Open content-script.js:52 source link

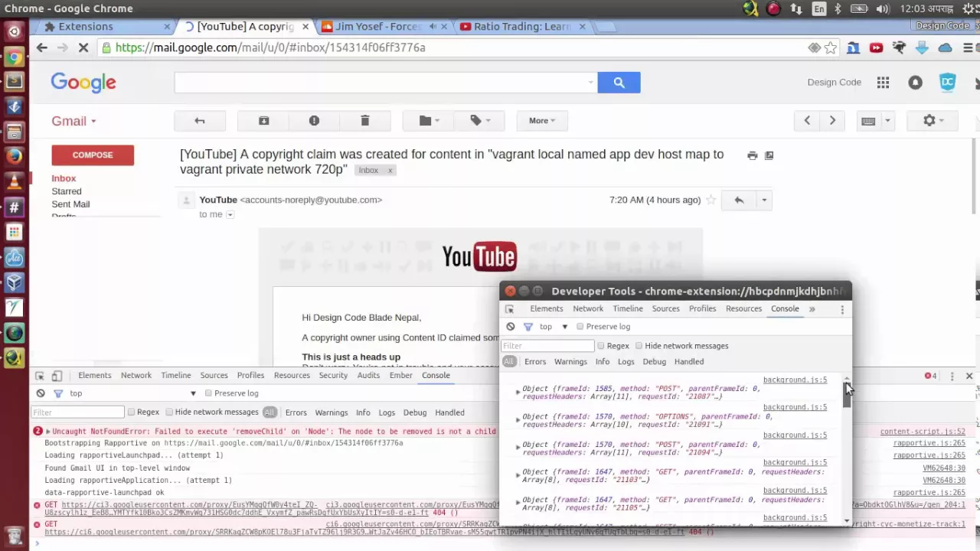923,432
